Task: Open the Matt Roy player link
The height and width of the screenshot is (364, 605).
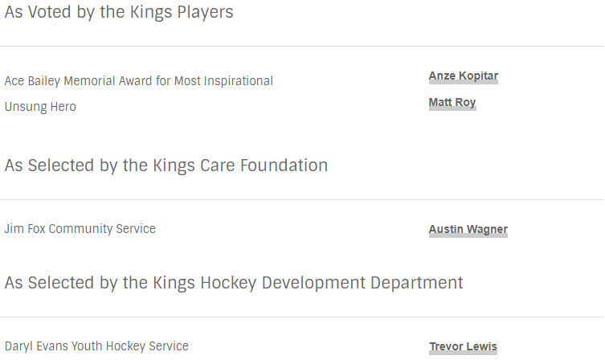Action: tap(452, 103)
